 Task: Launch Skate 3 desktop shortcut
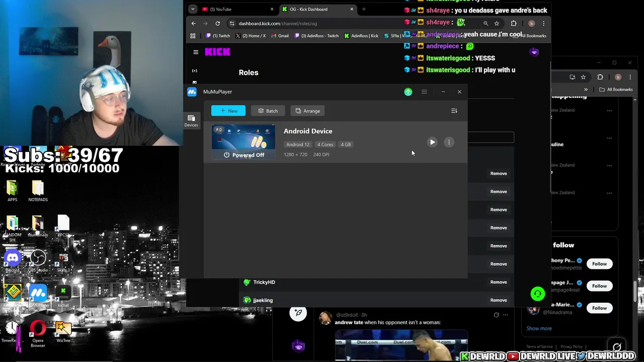click(x=63, y=261)
